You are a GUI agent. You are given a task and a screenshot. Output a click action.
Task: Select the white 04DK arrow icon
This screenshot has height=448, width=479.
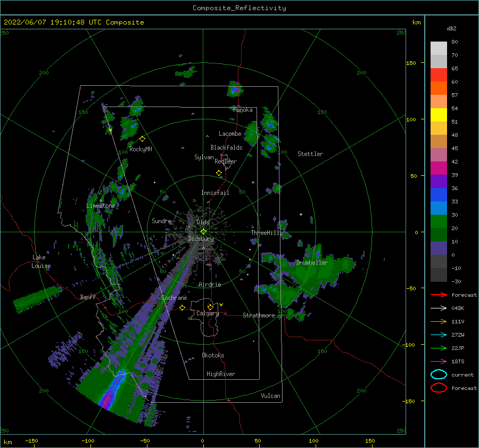coord(439,308)
